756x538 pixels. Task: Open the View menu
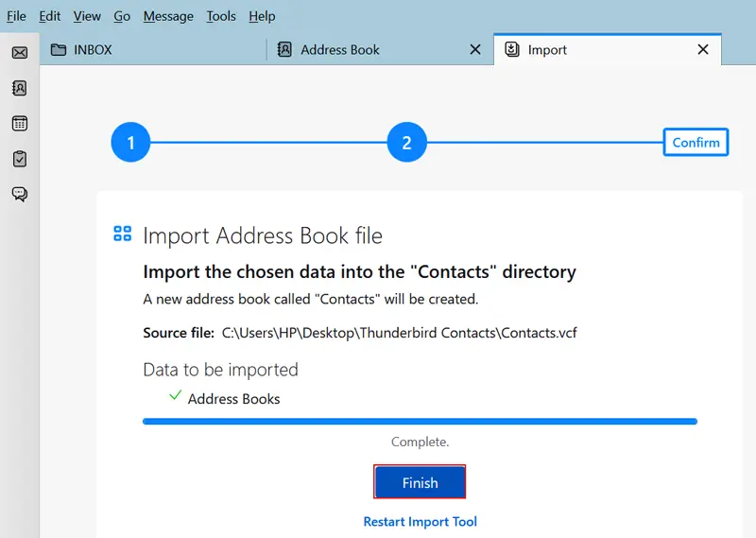tap(87, 16)
